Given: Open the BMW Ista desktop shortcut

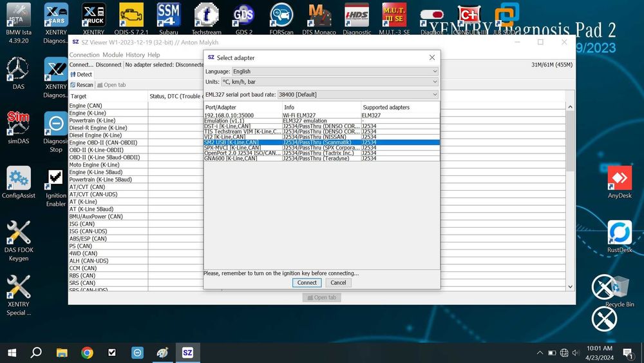Looking at the screenshot, I should [19, 23].
